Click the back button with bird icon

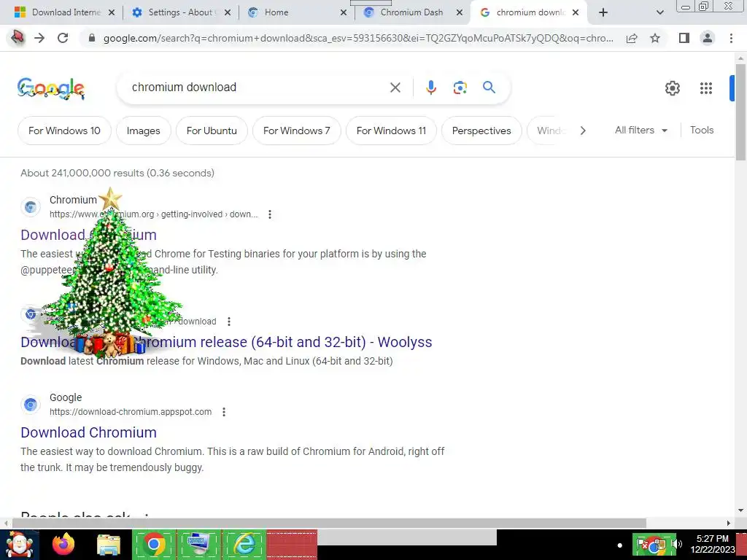18,37
